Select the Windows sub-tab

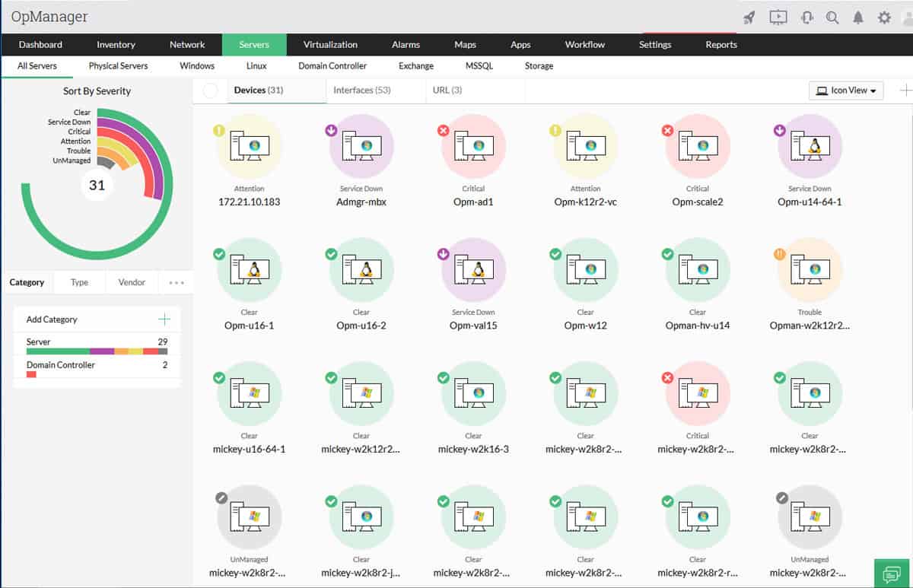point(197,66)
